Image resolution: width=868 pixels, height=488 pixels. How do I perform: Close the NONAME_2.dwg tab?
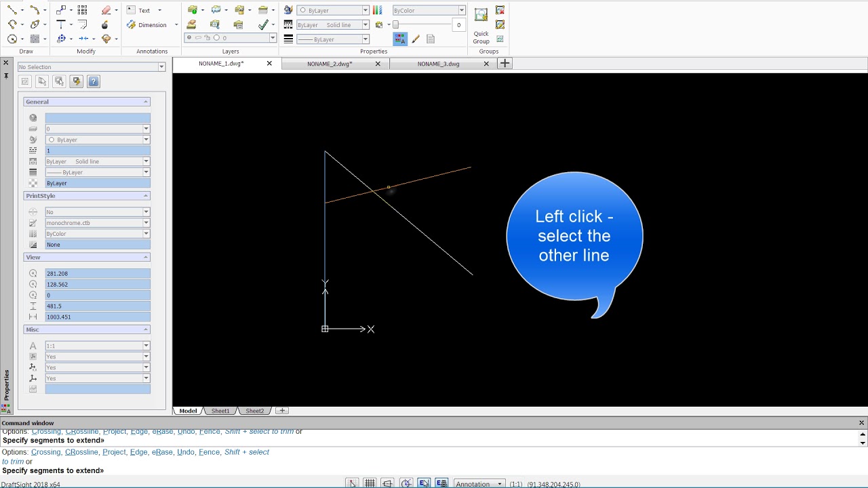click(x=378, y=64)
